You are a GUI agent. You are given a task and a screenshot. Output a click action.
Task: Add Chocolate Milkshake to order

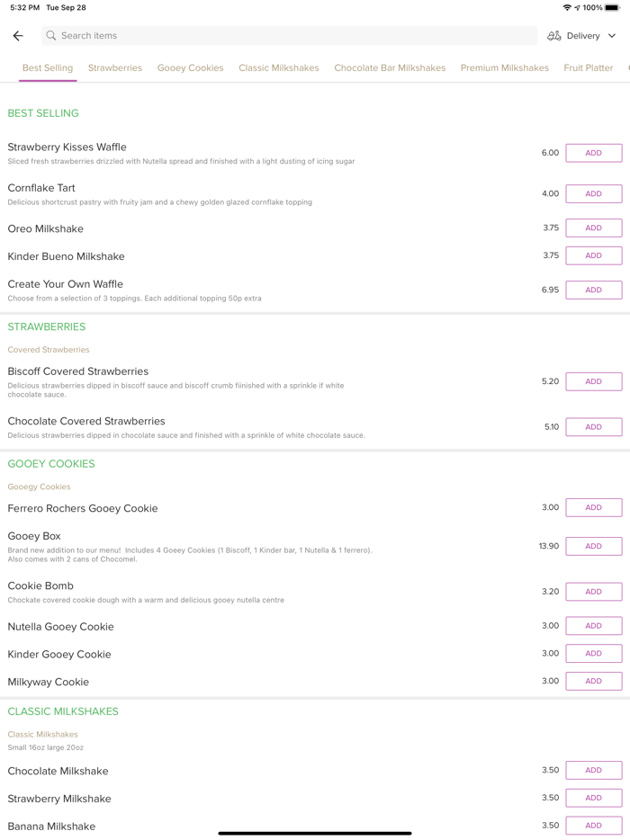[593, 771]
